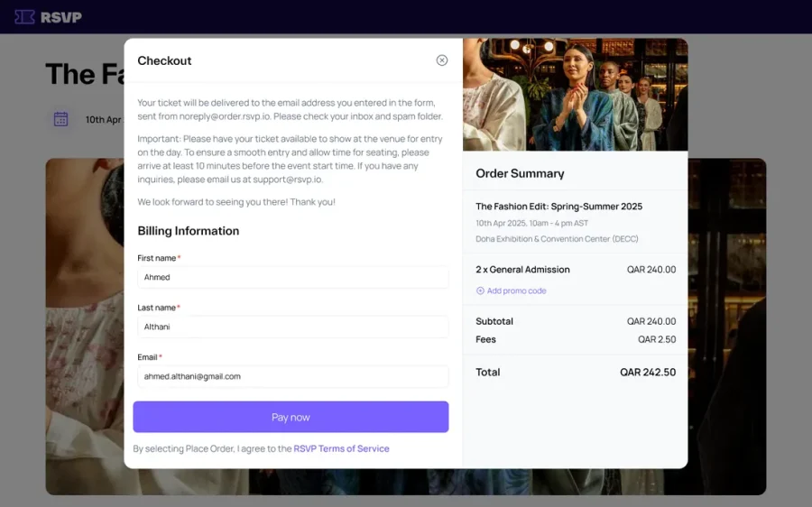Viewport: 812px width, 507px height.
Task: Click the Checkout heading text
Action: coord(164,60)
